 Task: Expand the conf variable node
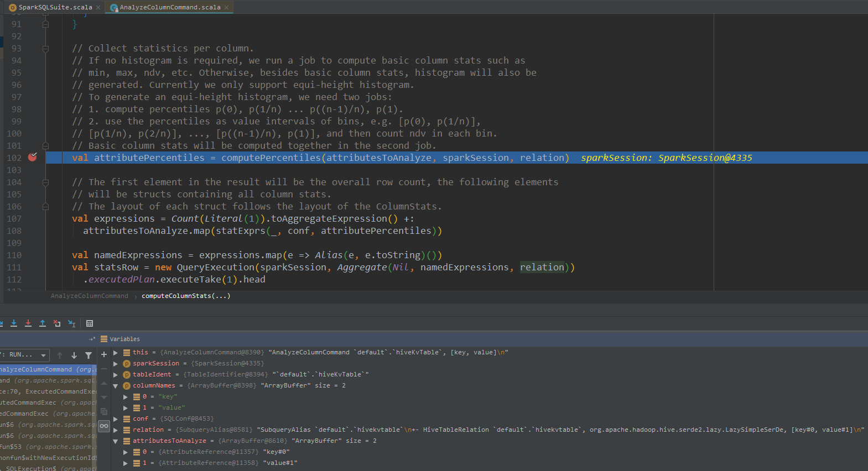(116, 419)
